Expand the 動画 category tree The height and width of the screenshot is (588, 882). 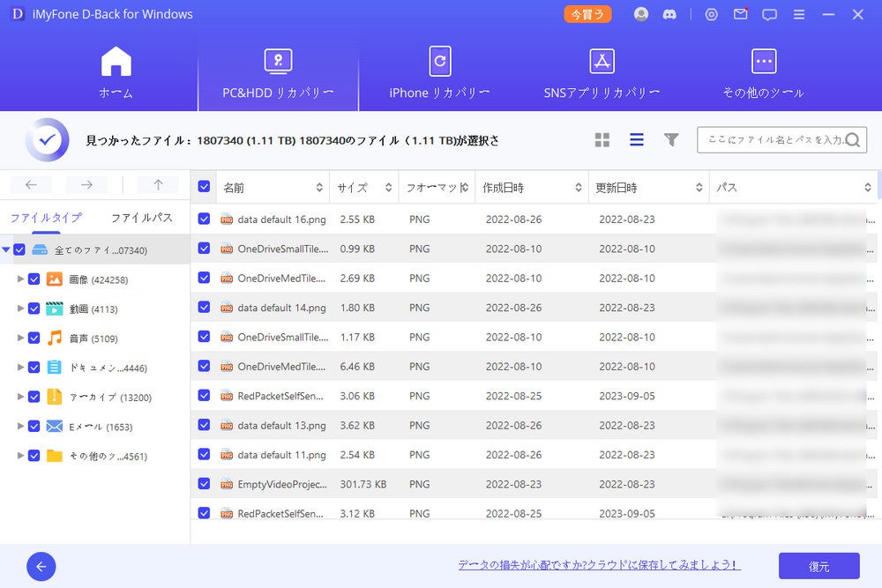[21, 309]
